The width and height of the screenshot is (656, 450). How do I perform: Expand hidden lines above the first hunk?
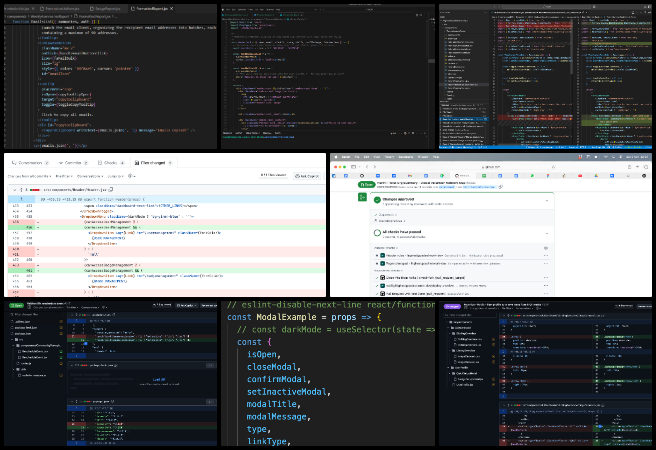(x=21, y=199)
